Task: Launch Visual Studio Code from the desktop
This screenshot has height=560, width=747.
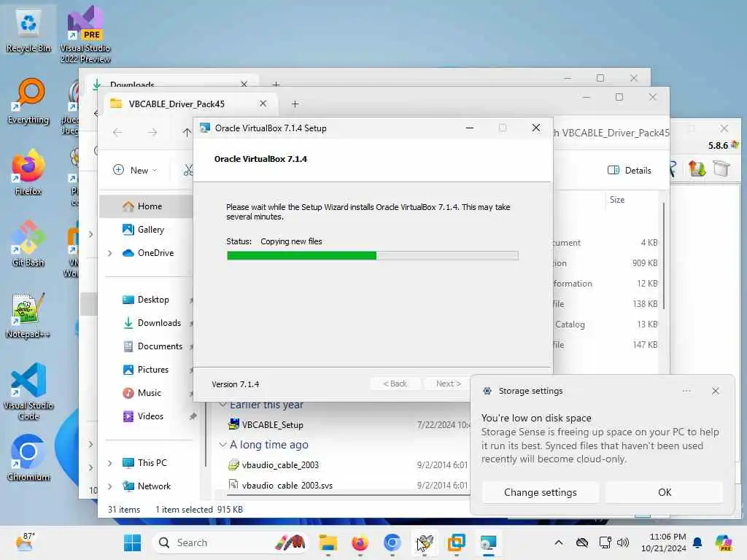Action: pyautogui.click(x=28, y=392)
